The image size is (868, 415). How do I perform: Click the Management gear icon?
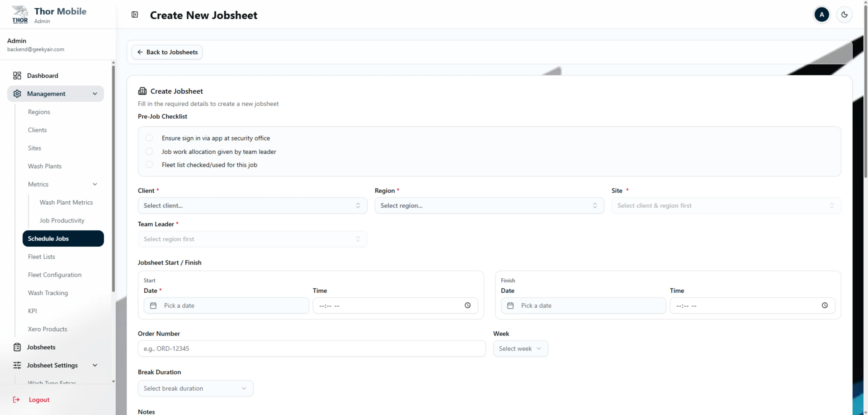coord(17,94)
